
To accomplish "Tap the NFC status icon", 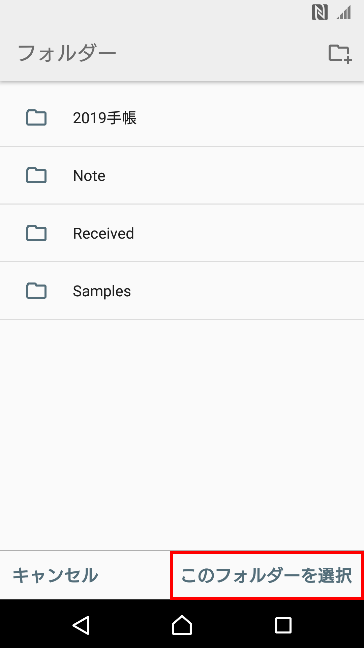I will coord(320,13).
